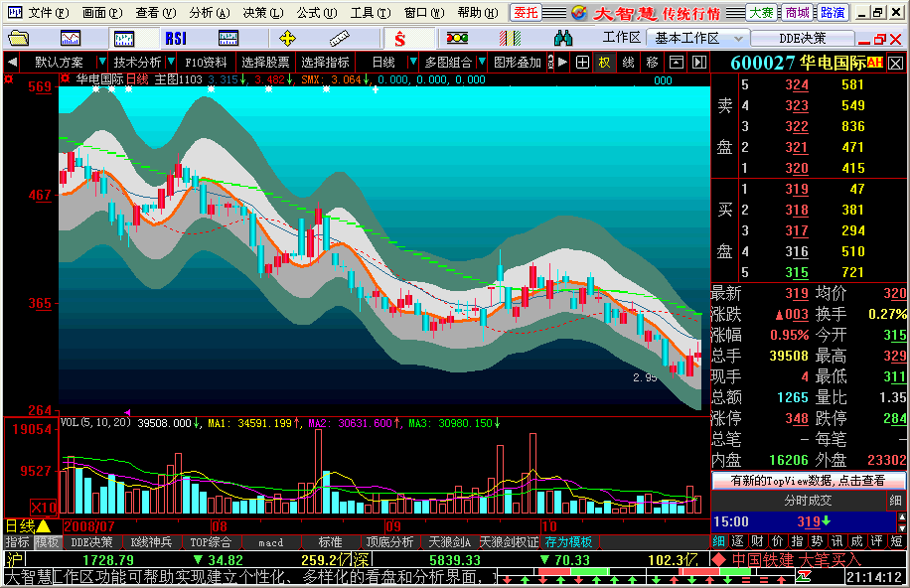Open the RSI indicator tool

pyautogui.click(x=176, y=39)
